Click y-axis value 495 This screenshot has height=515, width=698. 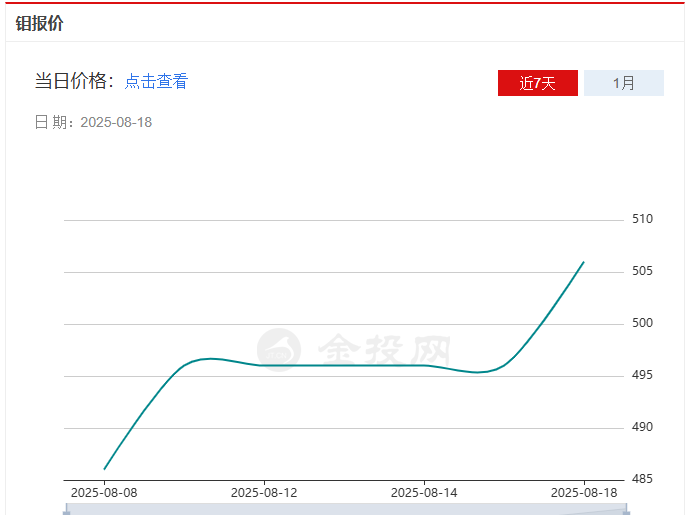(642, 375)
